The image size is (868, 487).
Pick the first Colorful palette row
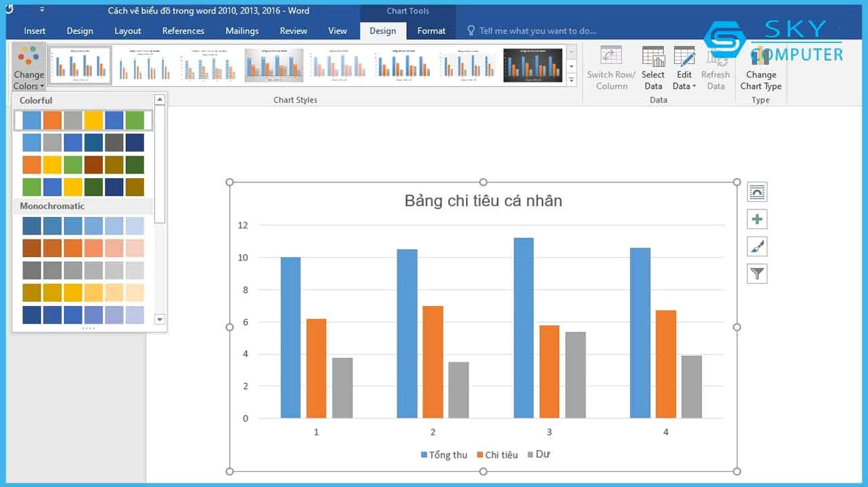point(83,120)
